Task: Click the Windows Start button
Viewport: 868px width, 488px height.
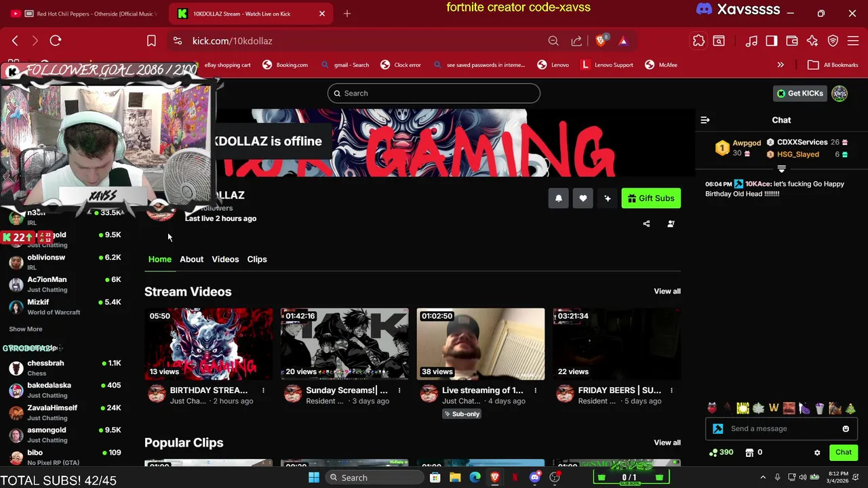Action: coord(314,477)
